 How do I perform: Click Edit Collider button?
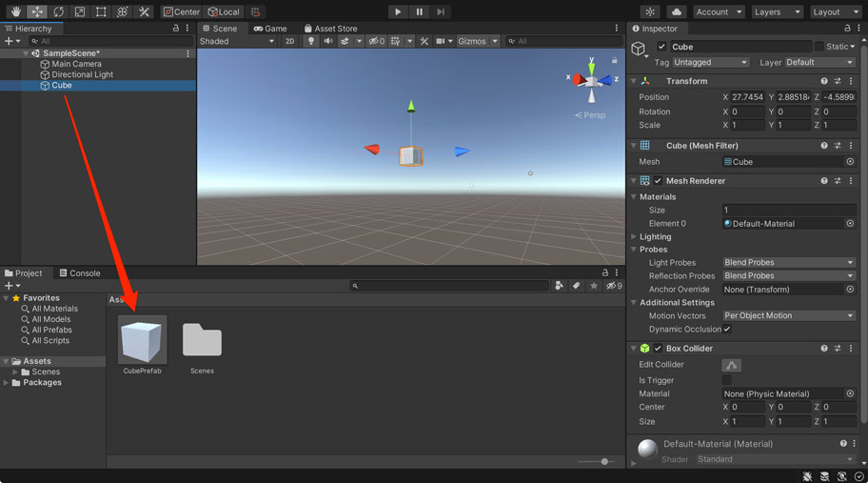click(731, 365)
